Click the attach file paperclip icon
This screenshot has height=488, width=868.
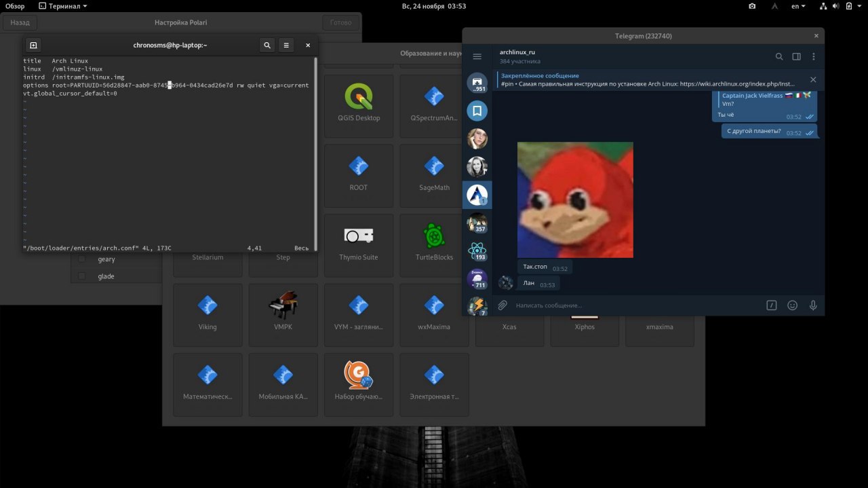pyautogui.click(x=502, y=305)
